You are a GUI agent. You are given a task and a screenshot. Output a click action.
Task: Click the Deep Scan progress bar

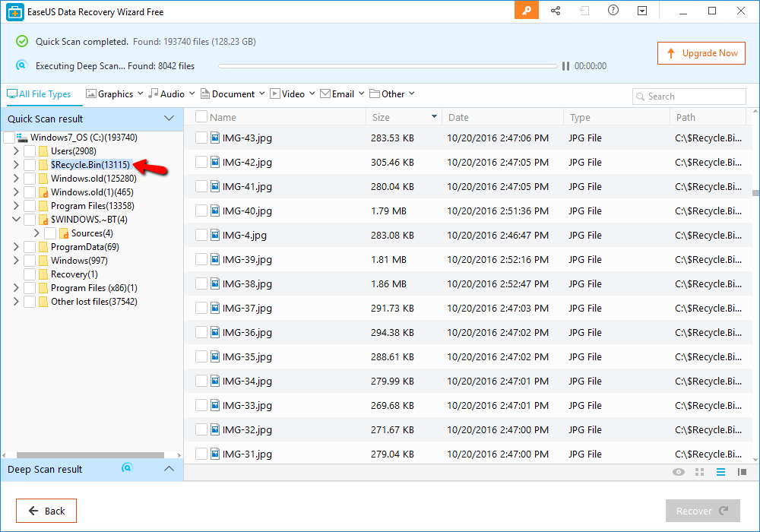pos(388,66)
